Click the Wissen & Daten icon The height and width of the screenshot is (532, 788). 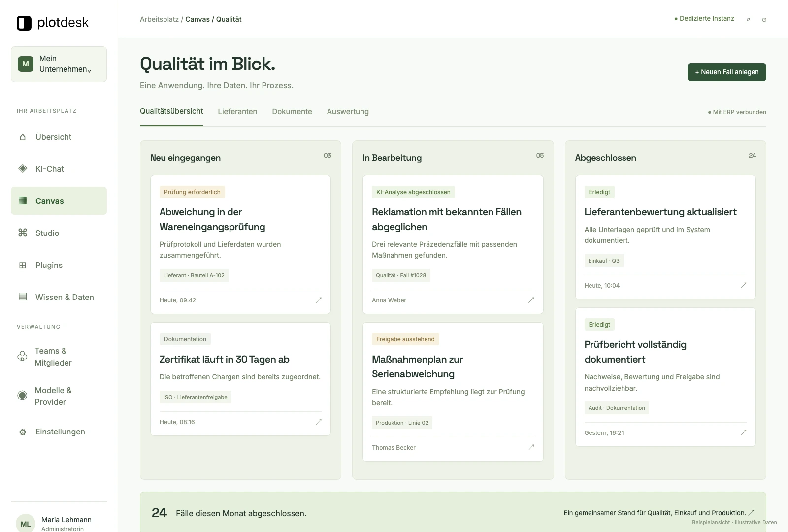point(23,297)
